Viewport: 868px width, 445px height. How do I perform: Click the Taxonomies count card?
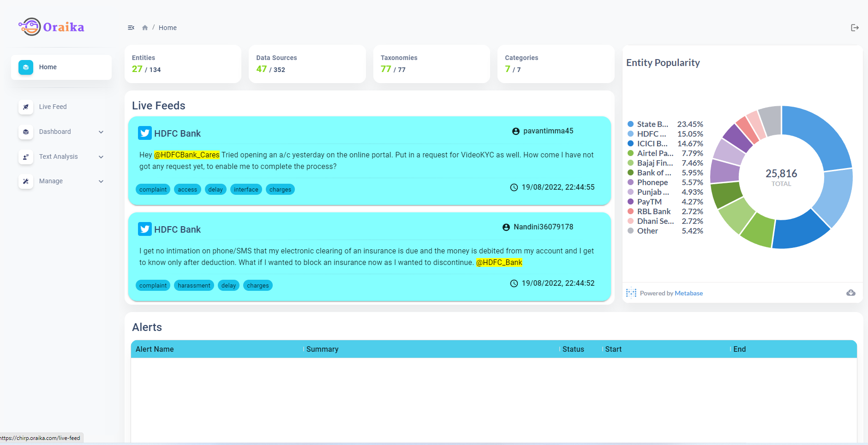[431, 64]
